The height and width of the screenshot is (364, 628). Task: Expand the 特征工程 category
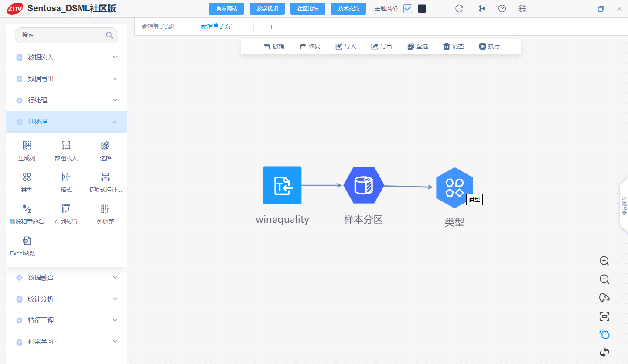(x=66, y=320)
